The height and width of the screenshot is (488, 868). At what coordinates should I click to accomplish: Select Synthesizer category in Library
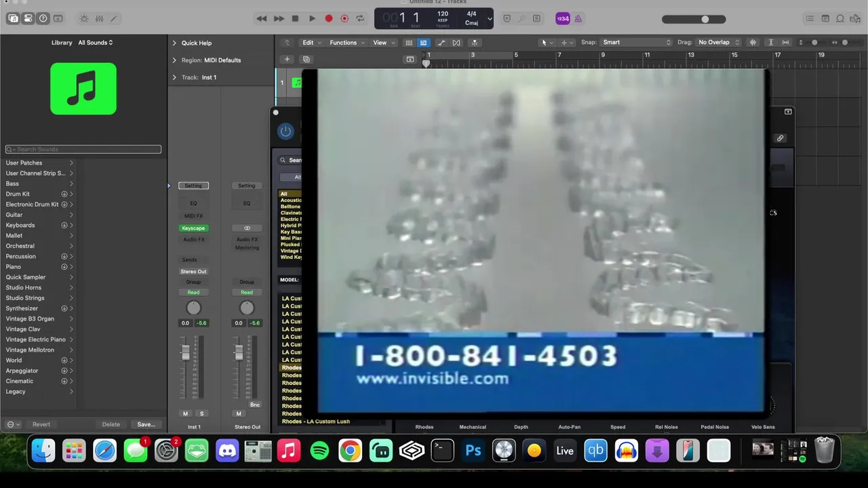[x=39, y=308]
